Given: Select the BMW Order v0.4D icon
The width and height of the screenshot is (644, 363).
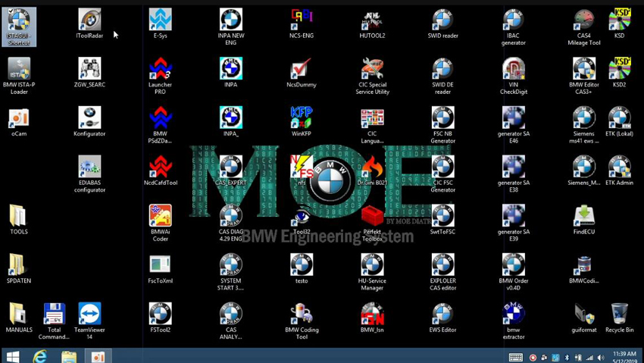Looking at the screenshot, I should (x=514, y=272).
